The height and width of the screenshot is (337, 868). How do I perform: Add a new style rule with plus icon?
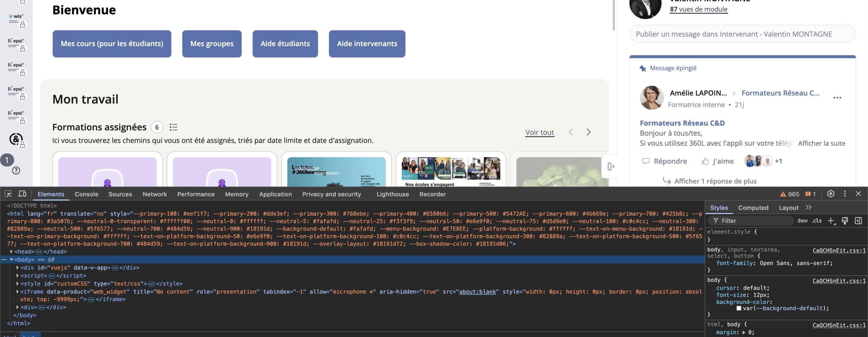click(x=831, y=221)
